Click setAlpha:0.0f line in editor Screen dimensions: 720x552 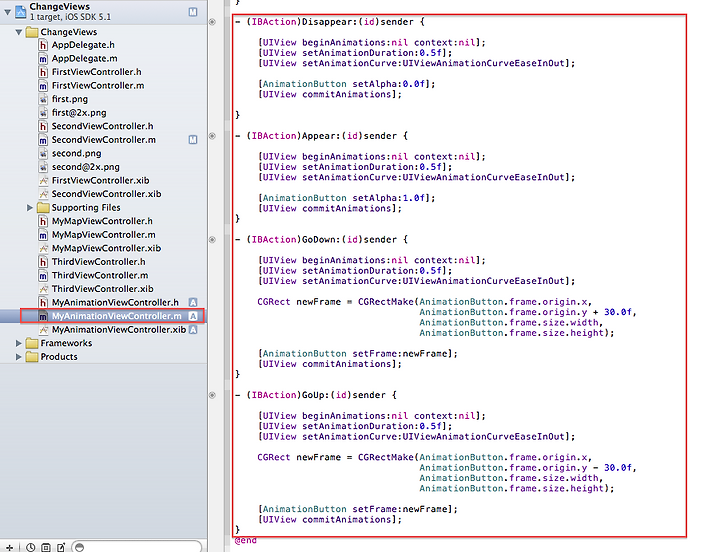point(346,84)
